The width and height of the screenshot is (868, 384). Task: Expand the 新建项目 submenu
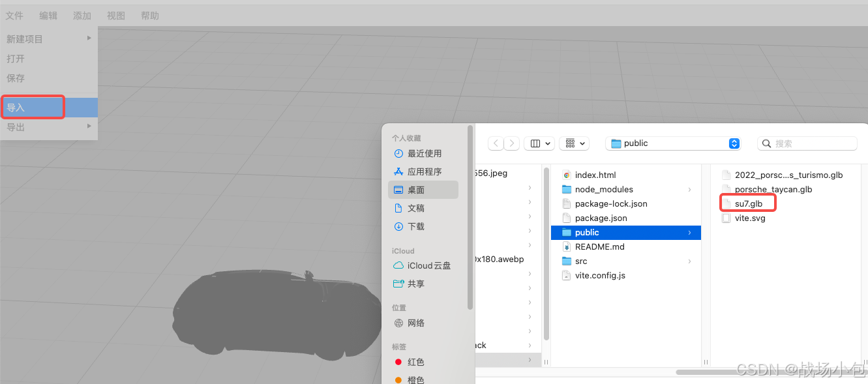pyautogui.click(x=49, y=39)
